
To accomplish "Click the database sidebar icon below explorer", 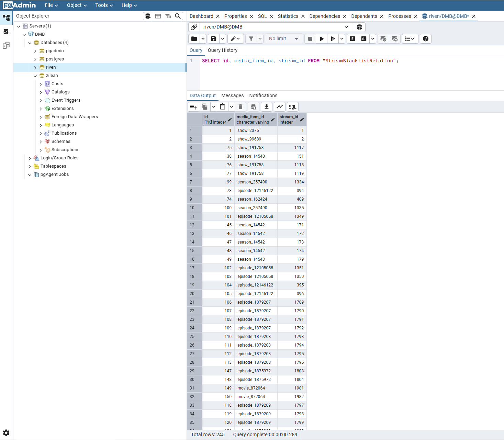I will coord(6,32).
